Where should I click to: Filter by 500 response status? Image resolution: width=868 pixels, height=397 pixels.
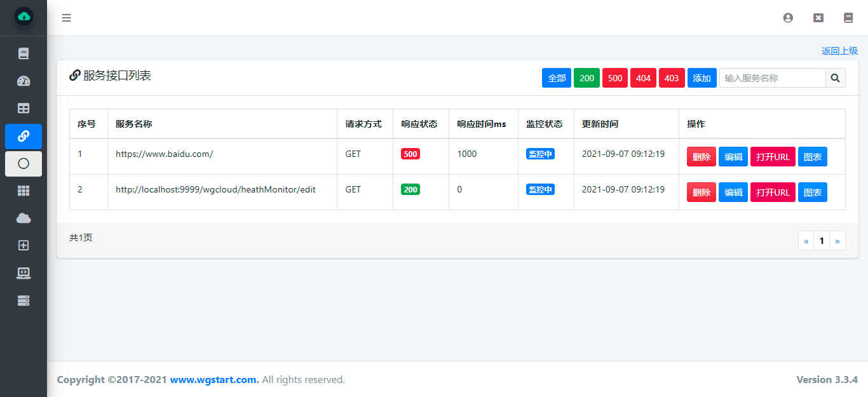coord(614,77)
